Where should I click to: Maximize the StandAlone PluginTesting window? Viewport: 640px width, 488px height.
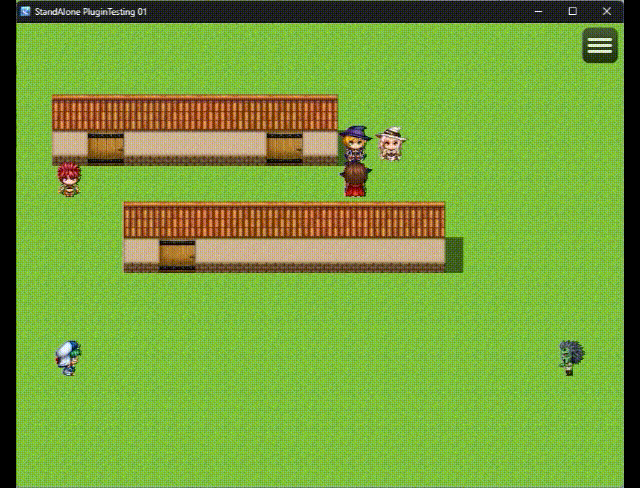point(573,11)
